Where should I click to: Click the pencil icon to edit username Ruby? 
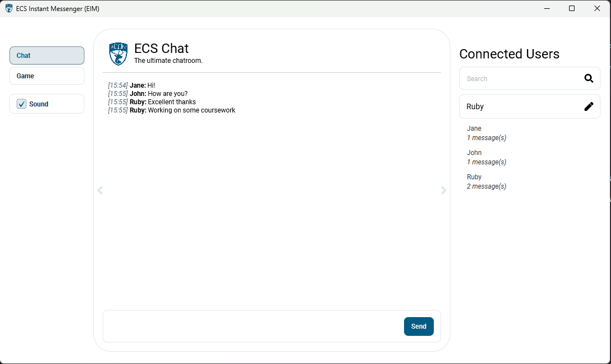pos(589,106)
